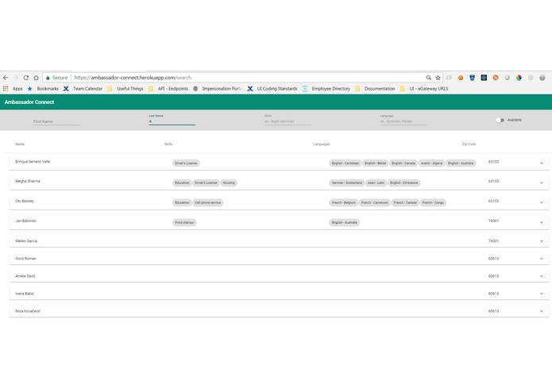Open the Impersonation Portal bookmark

coord(218,89)
